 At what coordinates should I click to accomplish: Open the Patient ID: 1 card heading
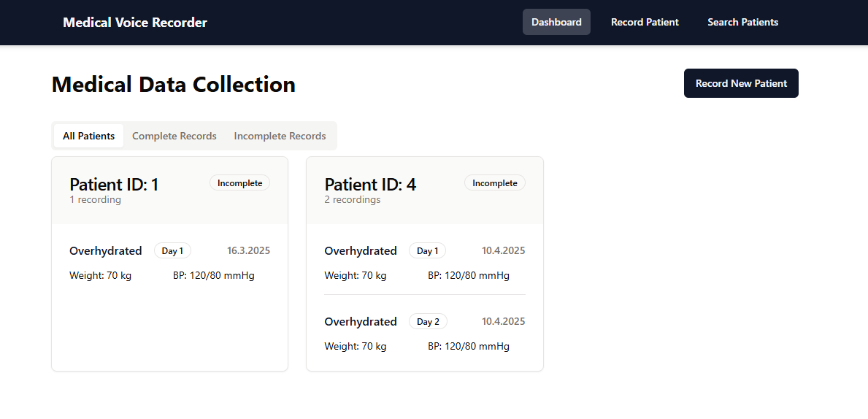[114, 185]
